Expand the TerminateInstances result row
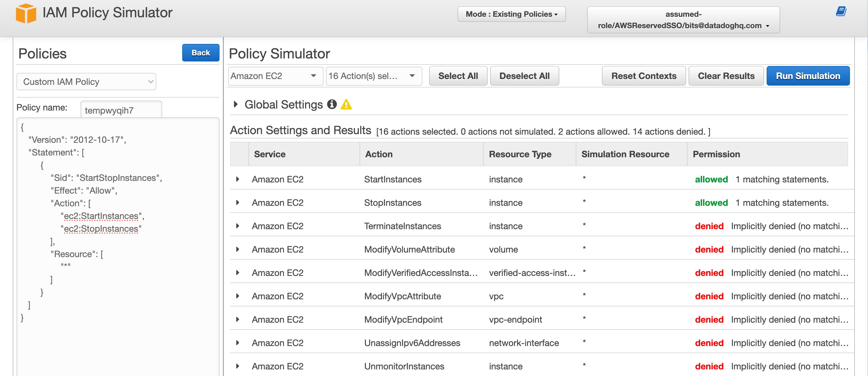868x376 pixels. click(238, 226)
